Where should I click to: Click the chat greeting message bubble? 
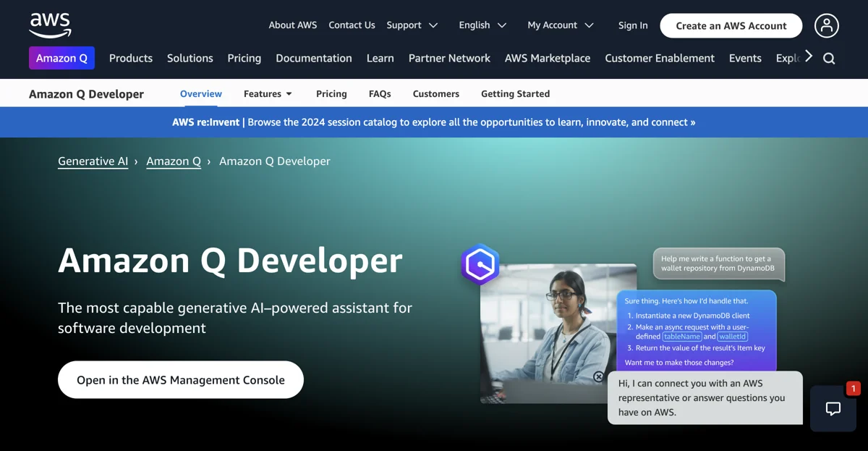click(x=705, y=397)
